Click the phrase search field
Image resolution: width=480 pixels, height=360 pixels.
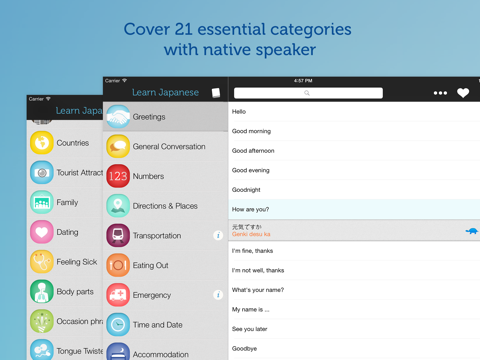pos(308,93)
